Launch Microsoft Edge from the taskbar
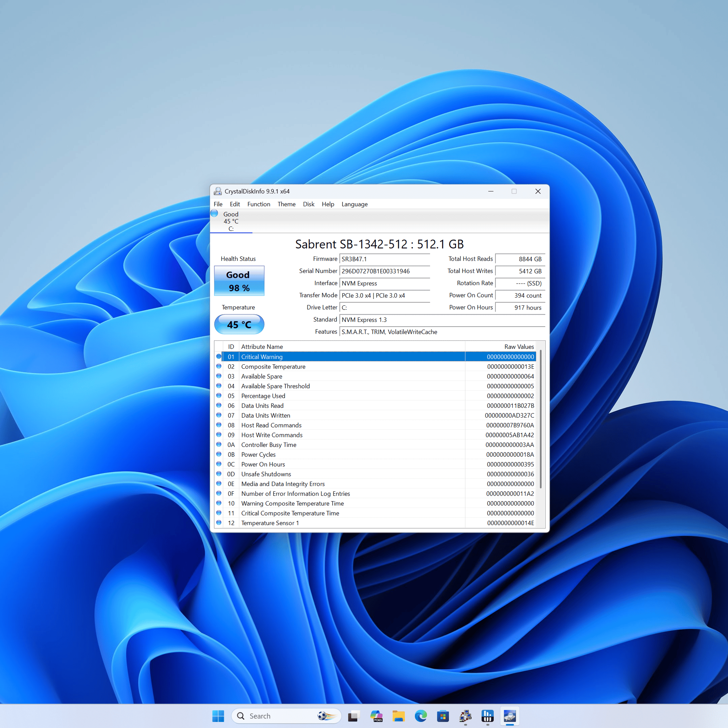Image resolution: width=728 pixels, height=728 pixels. point(421,716)
